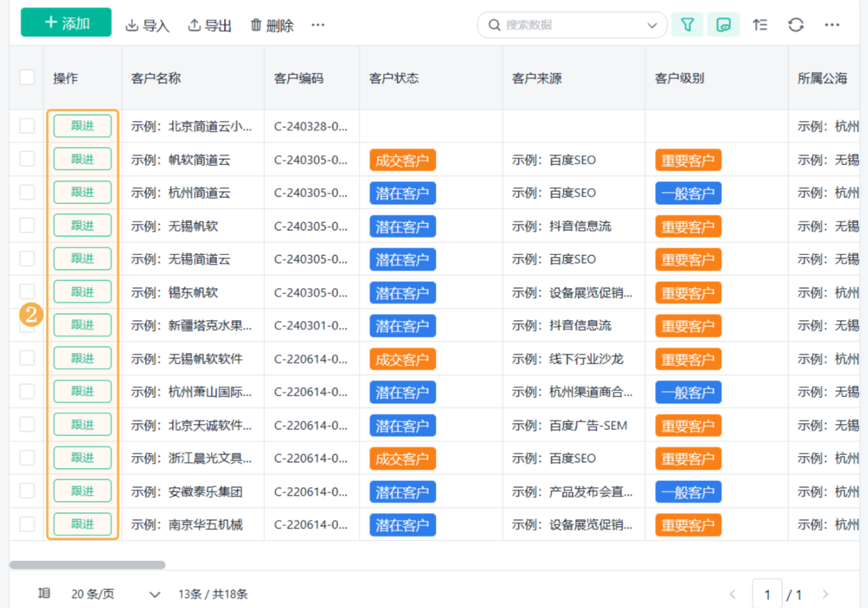Open the top-right more options ellipsis
Screen dimensions: 868x608
tap(832, 25)
